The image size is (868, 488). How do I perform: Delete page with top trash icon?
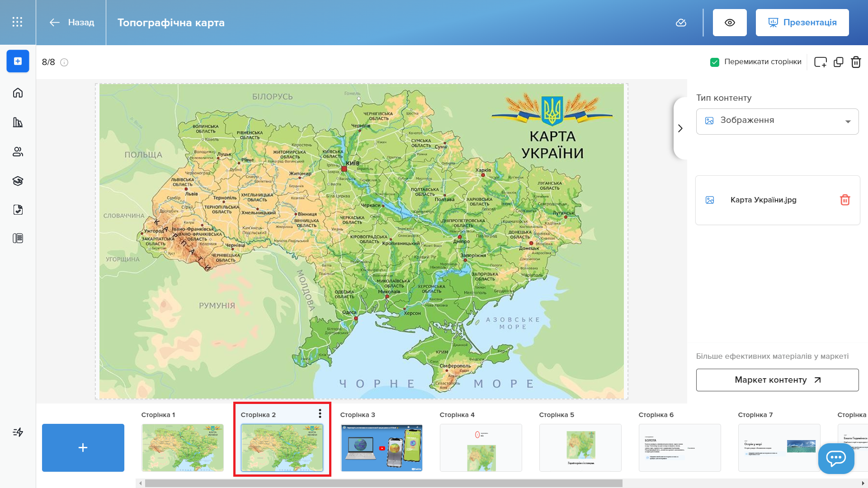[x=856, y=62]
